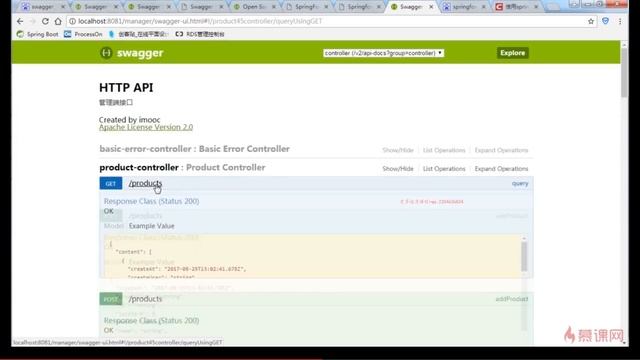Click the HTTP API title text
Screen dimensions: 640x360
(x=126, y=87)
